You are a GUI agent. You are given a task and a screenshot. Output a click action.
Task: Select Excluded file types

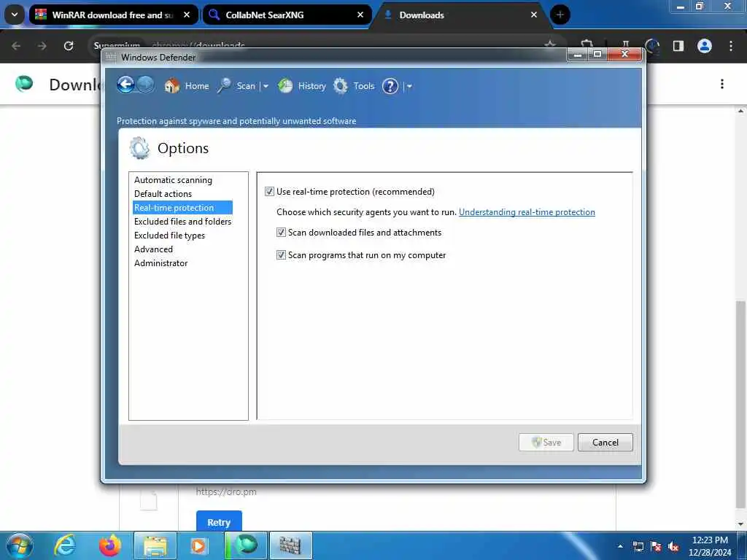pyautogui.click(x=169, y=236)
